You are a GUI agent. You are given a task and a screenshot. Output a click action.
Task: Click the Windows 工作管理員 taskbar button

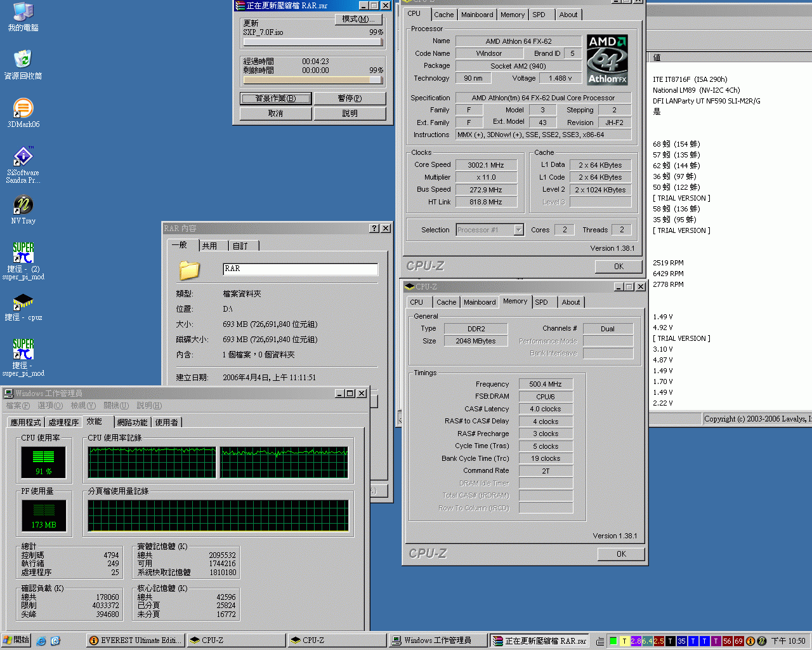click(438, 640)
